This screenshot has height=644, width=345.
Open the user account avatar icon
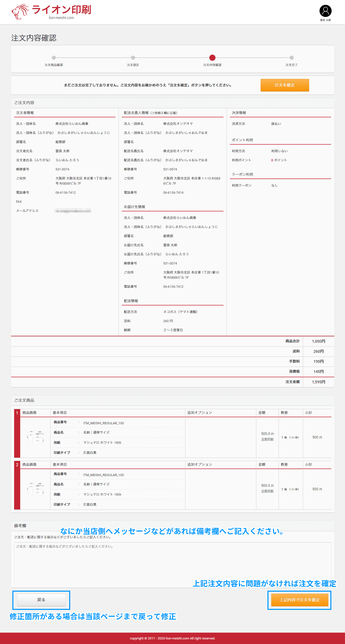[x=325, y=11]
